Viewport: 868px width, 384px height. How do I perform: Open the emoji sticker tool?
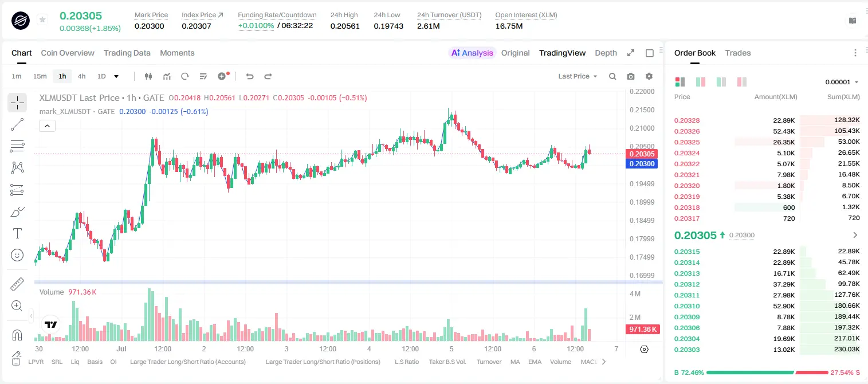click(17, 255)
